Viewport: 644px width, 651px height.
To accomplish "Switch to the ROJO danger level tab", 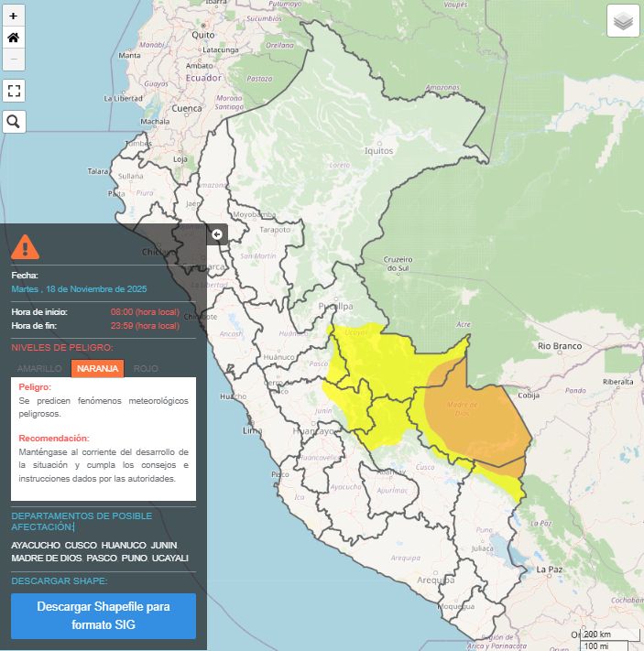I will click(x=146, y=368).
